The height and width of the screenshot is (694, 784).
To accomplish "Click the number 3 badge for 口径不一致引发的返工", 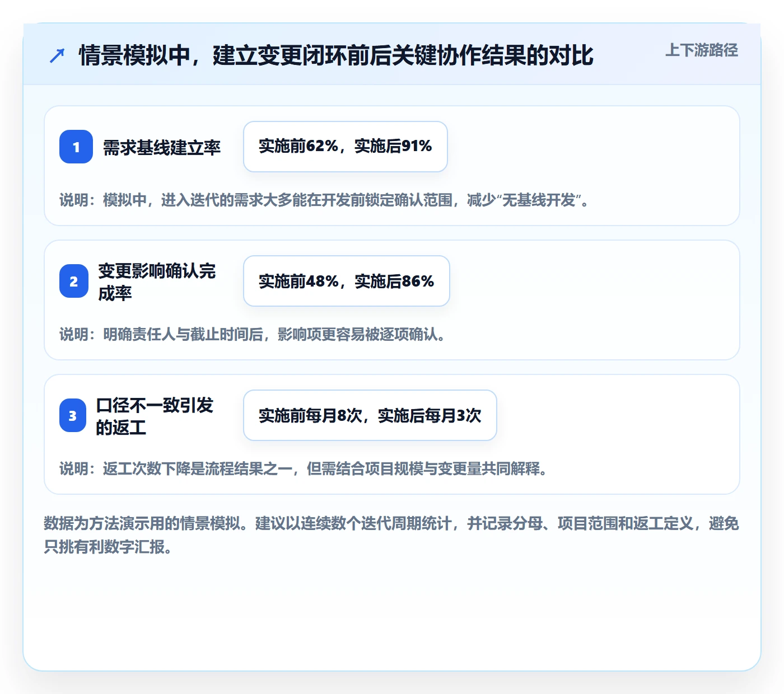I will pyautogui.click(x=73, y=415).
